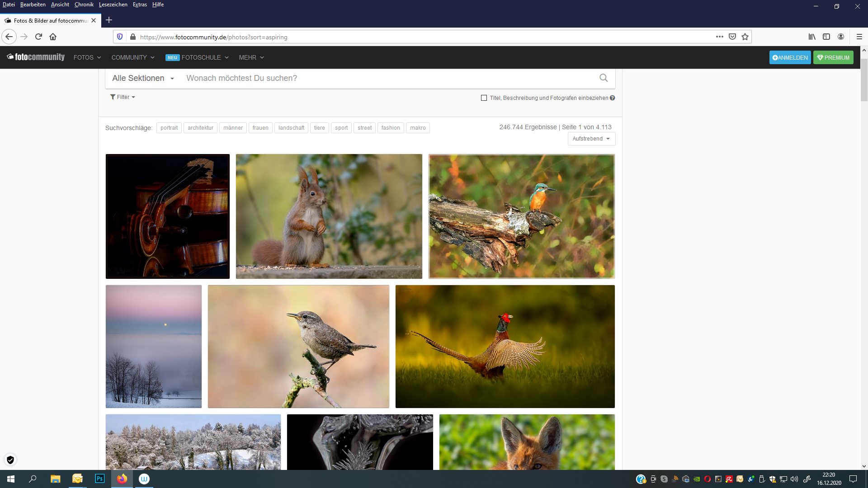Select the portrait search suggestion
The width and height of the screenshot is (868, 488).
(x=169, y=128)
